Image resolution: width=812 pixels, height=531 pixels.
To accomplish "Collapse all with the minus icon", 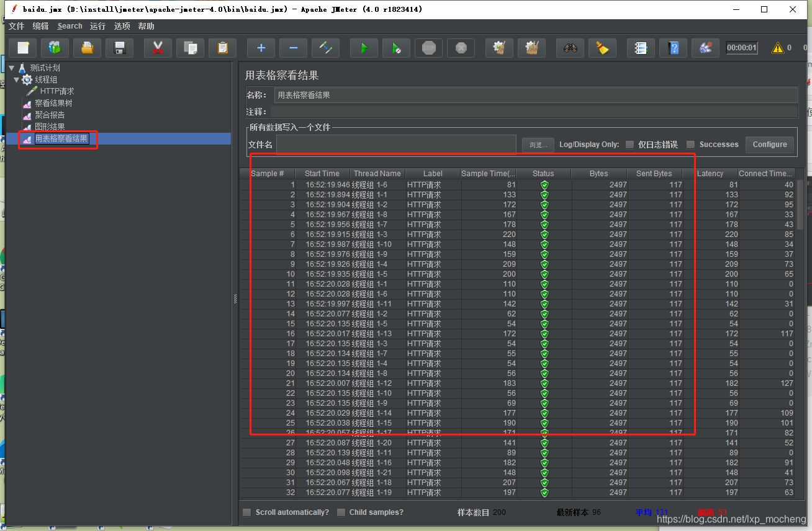I will click(x=293, y=48).
